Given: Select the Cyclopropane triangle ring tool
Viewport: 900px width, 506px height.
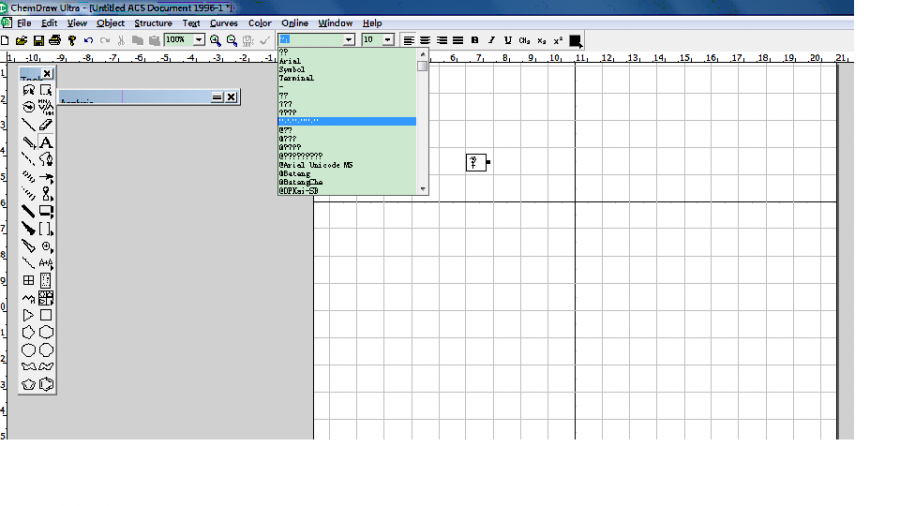Looking at the screenshot, I should 28,315.
